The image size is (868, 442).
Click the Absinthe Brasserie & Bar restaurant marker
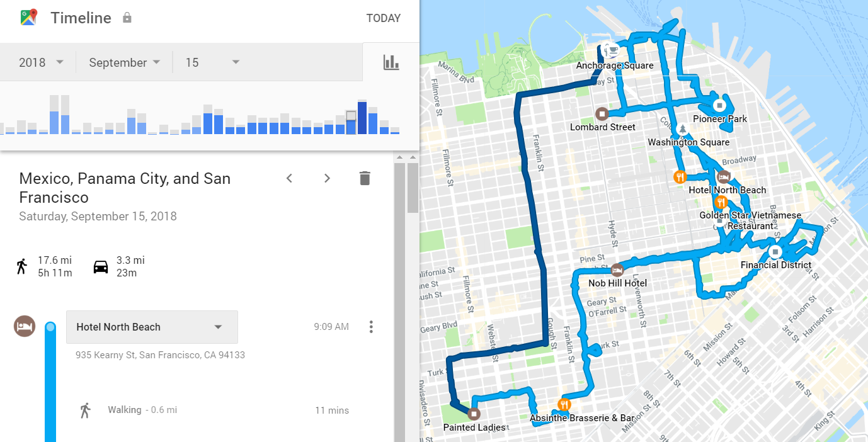(564, 405)
